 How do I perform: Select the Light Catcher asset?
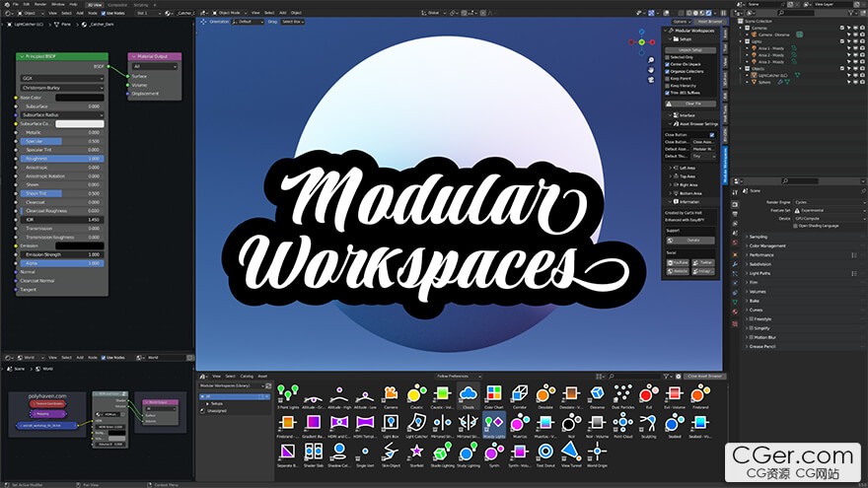click(416, 426)
